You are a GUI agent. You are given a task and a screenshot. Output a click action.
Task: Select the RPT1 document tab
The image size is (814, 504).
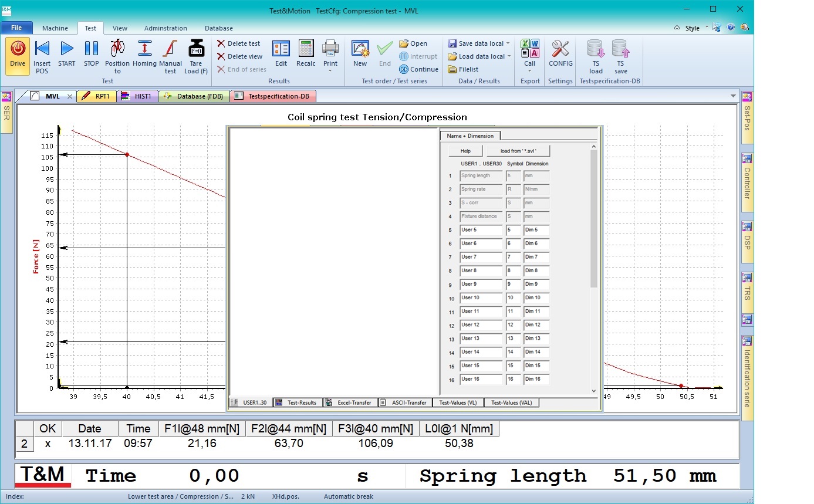pyautogui.click(x=97, y=96)
